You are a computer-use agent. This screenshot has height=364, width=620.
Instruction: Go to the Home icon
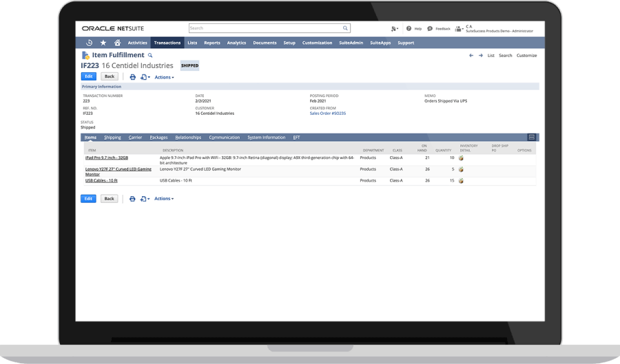pos(117,43)
